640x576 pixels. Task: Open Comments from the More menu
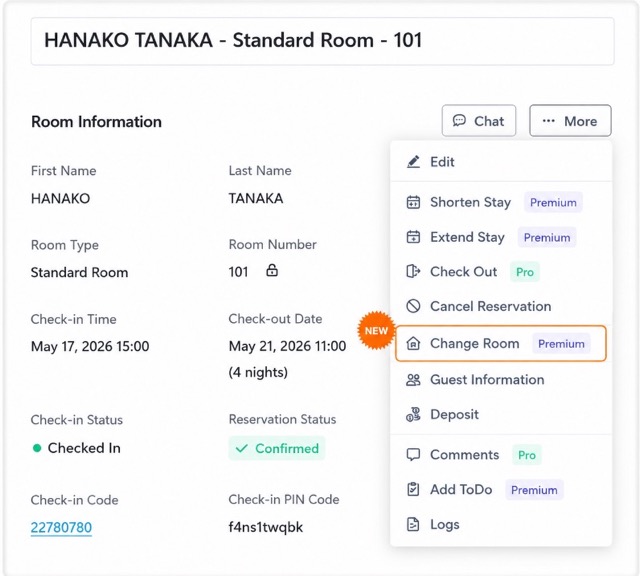(501, 454)
